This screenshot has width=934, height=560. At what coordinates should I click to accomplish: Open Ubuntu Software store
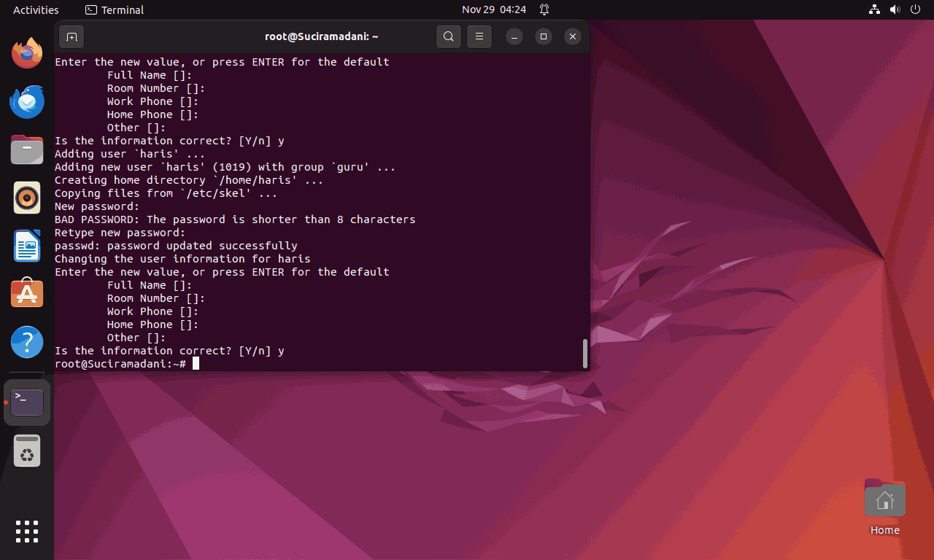[x=27, y=294]
